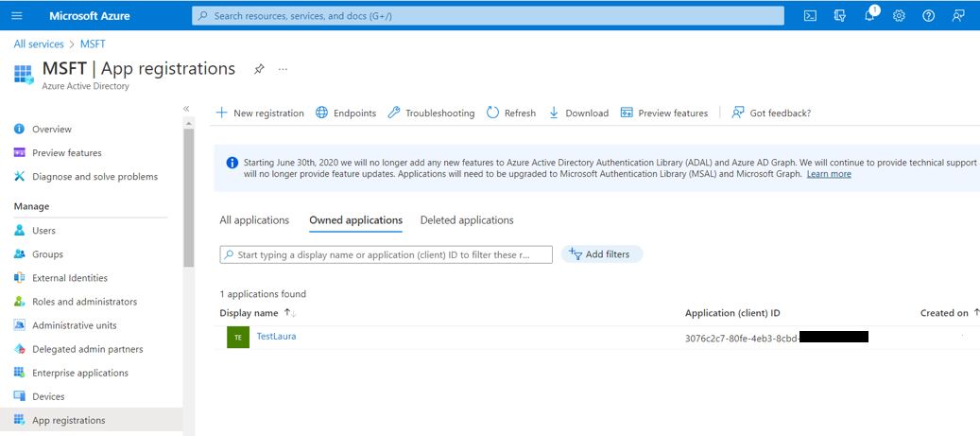
Task: Open the hamburger portal menu
Action: pyautogui.click(x=17, y=16)
